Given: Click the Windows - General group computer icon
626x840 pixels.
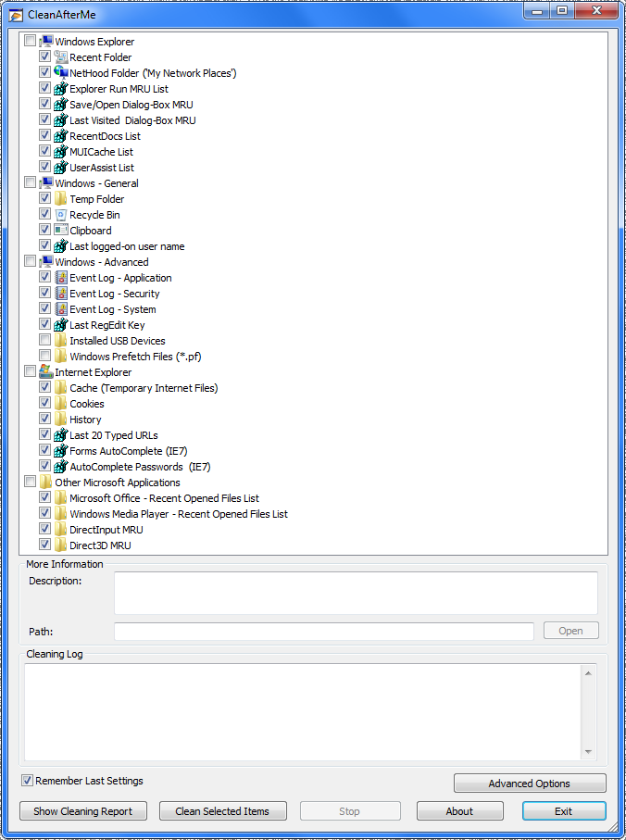Looking at the screenshot, I should click(46, 182).
